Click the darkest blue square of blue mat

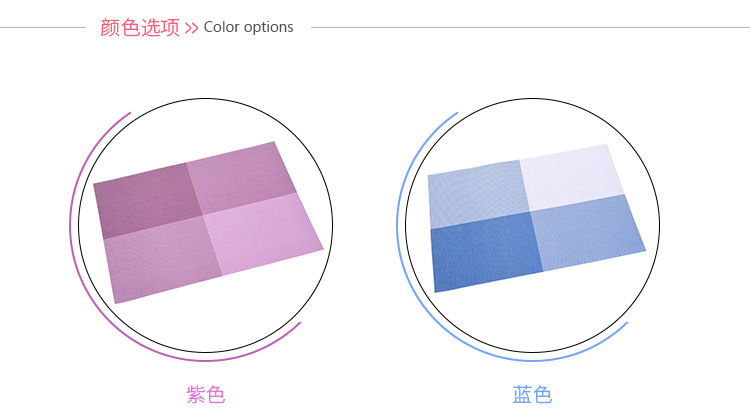tap(485, 252)
